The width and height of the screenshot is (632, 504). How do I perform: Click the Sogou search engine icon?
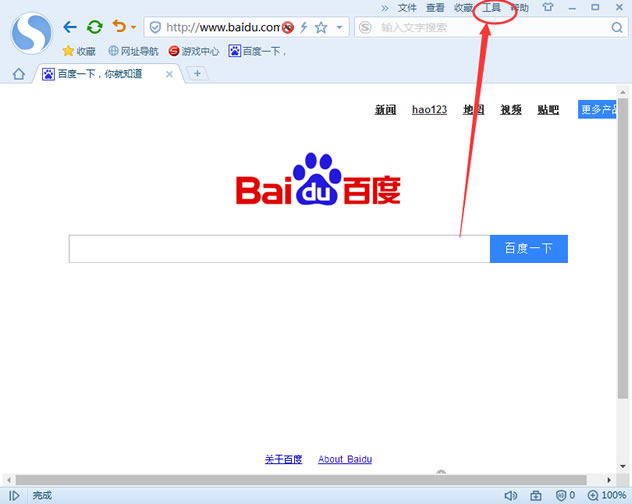[x=365, y=27]
